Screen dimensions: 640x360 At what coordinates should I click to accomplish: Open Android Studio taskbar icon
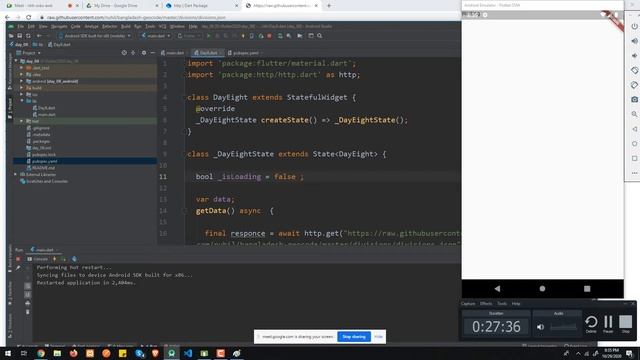click(171, 353)
